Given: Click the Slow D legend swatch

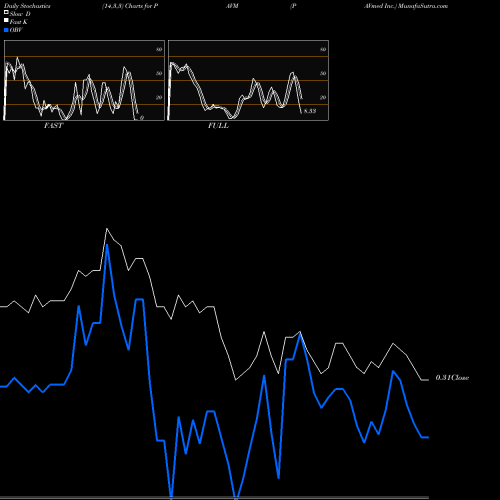Looking at the screenshot, I should 6,13.
